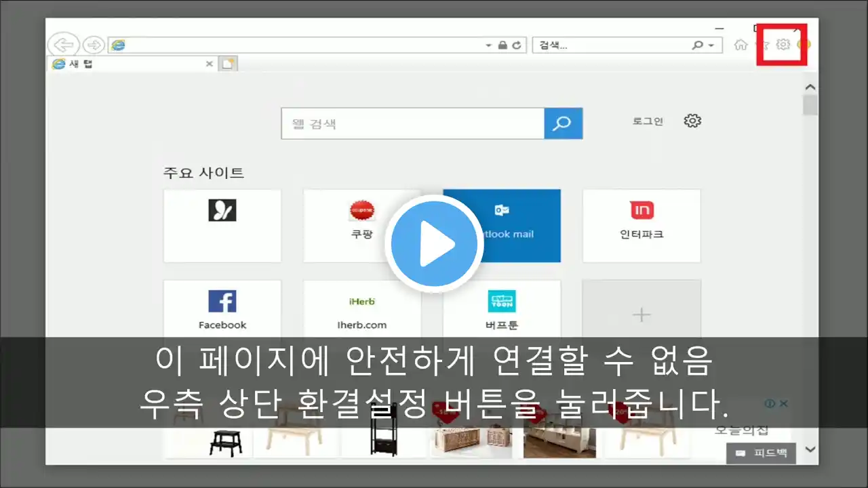The width and height of the screenshot is (868, 488).
Task: Close the 새 탭 tab with its X
Action: 209,64
